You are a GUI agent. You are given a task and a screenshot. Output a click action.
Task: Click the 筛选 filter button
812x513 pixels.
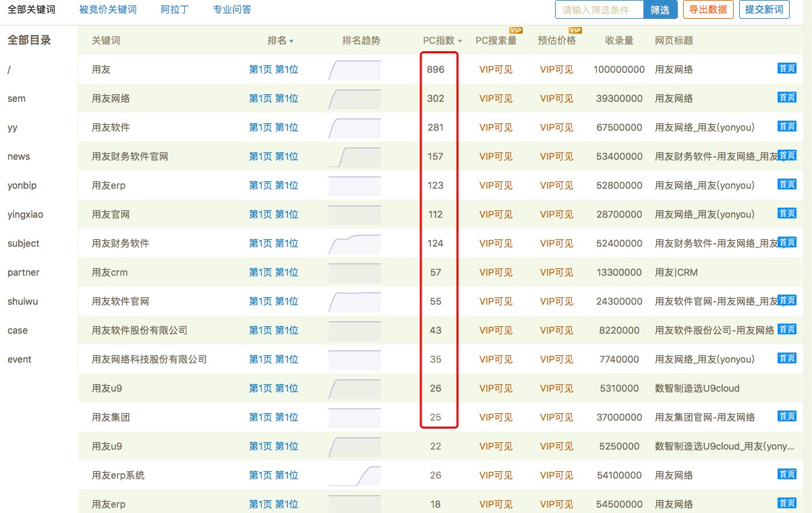point(660,9)
